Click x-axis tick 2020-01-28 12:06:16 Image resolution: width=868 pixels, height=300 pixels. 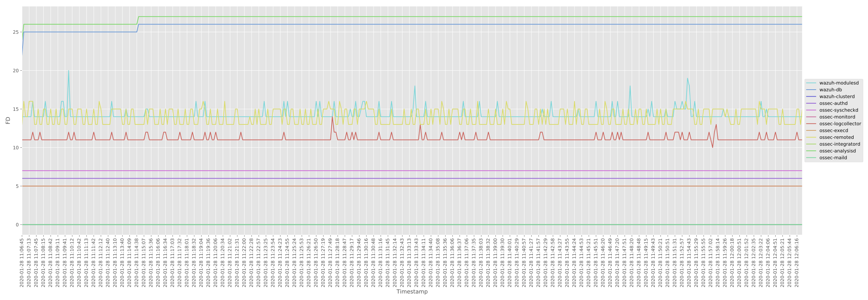pos(796,262)
